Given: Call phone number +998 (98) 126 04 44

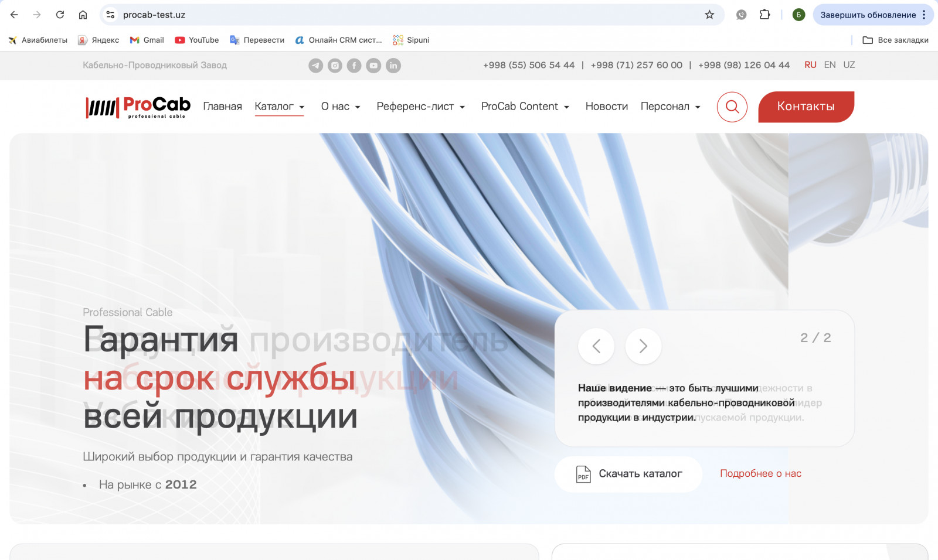Looking at the screenshot, I should 744,65.
